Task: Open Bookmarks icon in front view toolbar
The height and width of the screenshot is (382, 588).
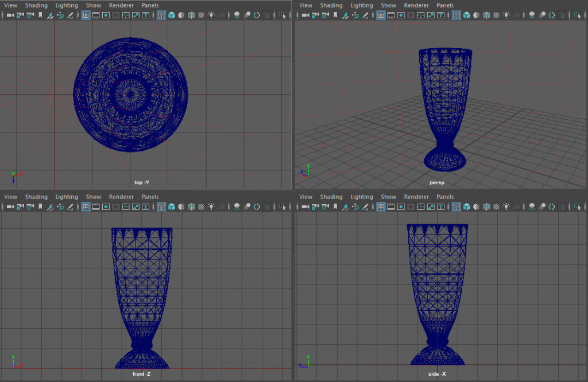Action: [x=40, y=206]
